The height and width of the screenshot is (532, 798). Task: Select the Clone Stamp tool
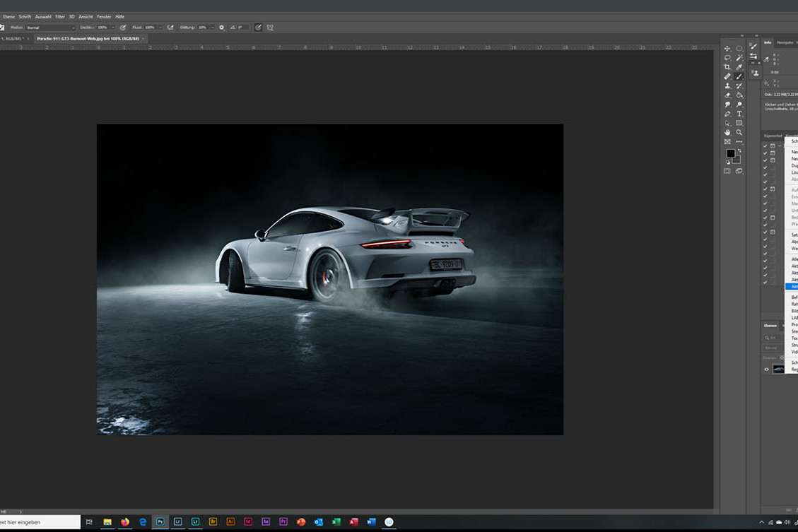727,85
